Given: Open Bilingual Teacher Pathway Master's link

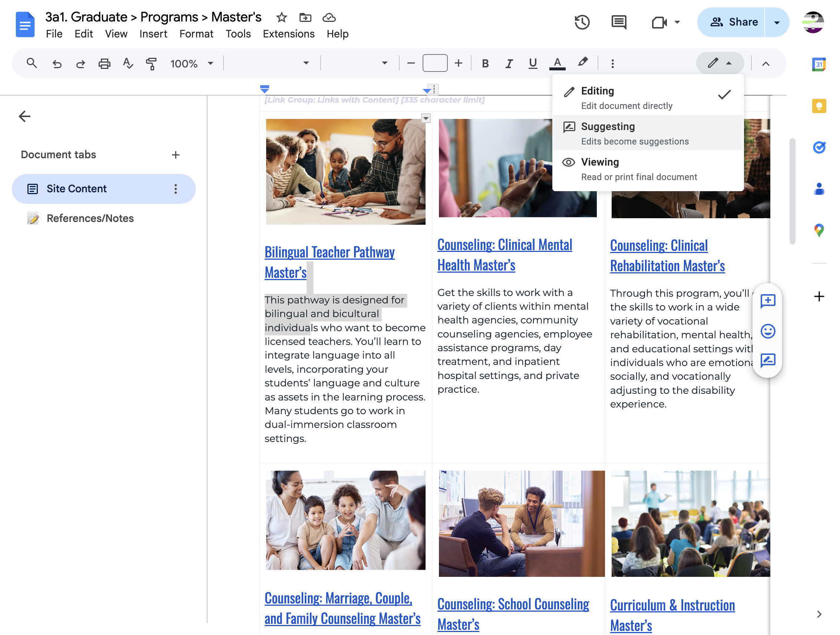Looking at the screenshot, I should [329, 262].
